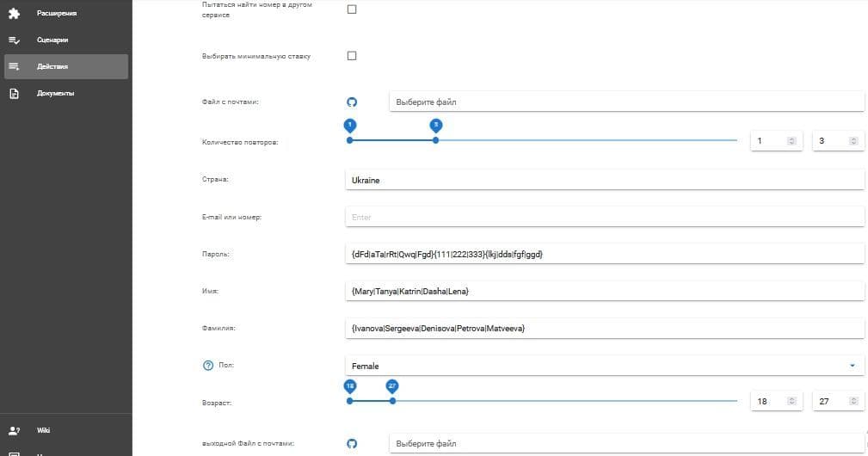Click the Wiki help icon in sidebar

click(x=14, y=430)
